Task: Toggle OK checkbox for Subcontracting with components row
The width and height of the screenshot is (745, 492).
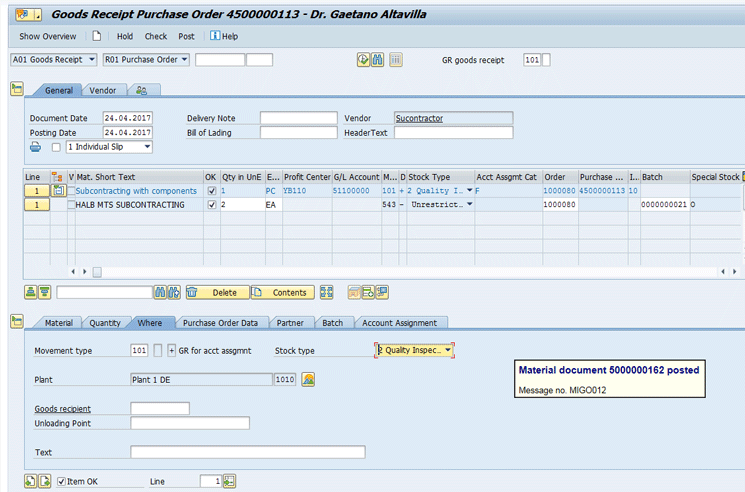Action: [210, 190]
